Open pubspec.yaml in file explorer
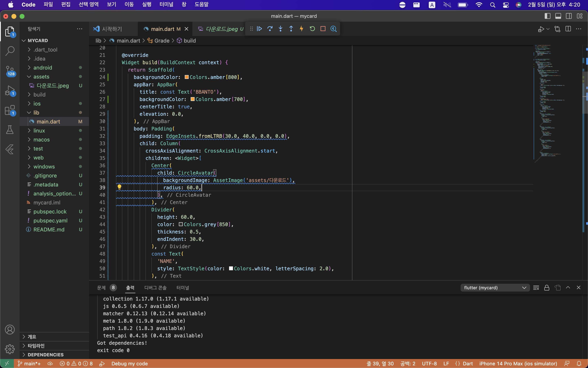 coord(51,221)
